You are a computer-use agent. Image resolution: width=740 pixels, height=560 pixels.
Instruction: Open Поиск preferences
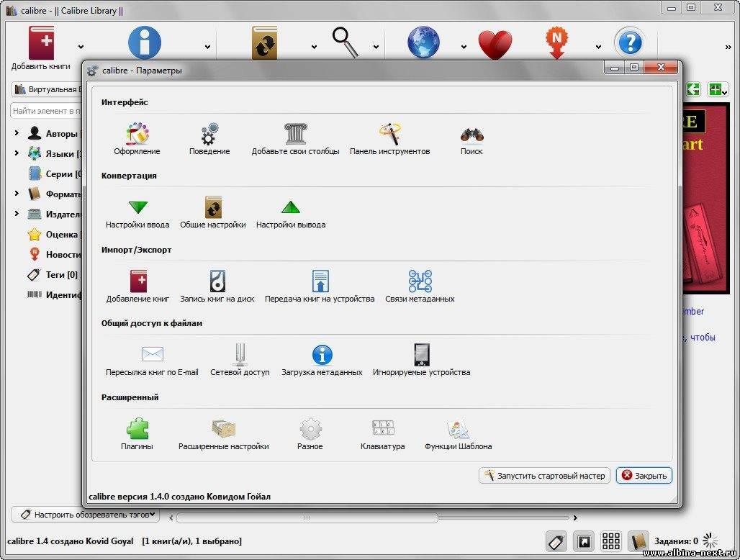[471, 139]
